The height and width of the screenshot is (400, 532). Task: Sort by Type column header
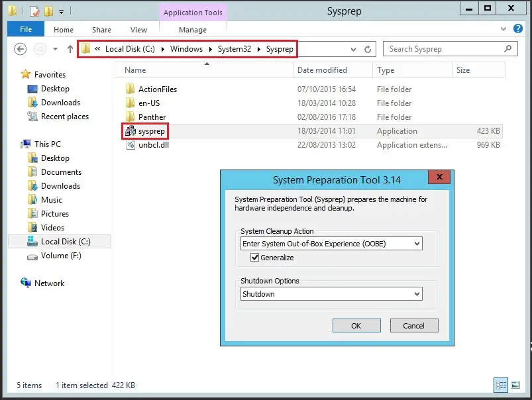coord(413,70)
